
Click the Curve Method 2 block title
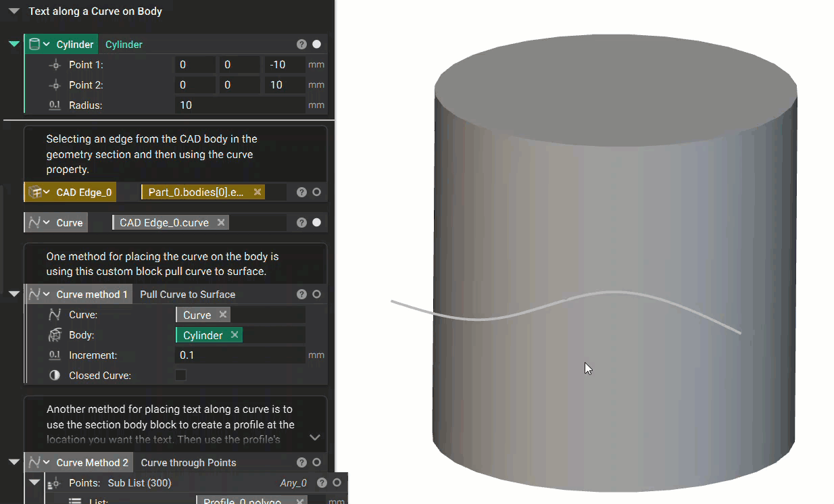pyautogui.click(x=93, y=463)
